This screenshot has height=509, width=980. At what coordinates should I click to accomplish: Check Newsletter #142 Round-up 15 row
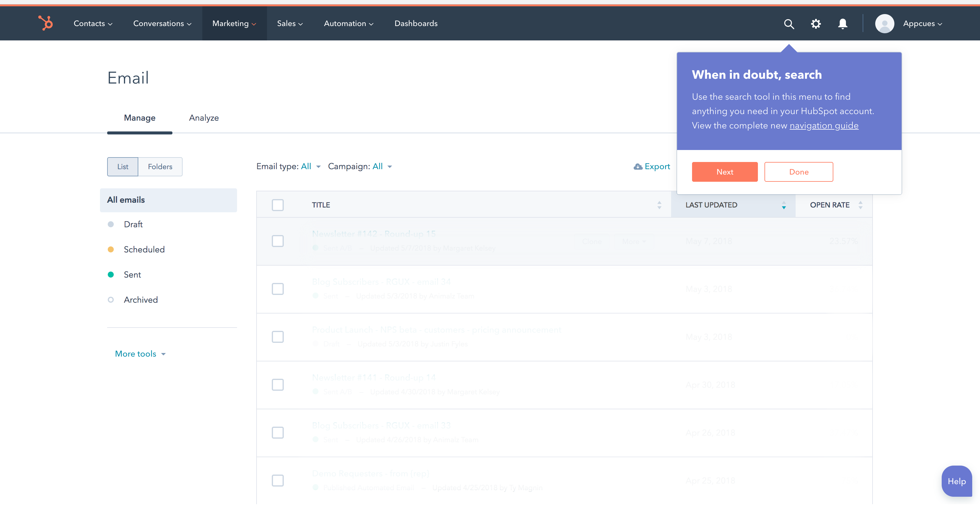pyautogui.click(x=277, y=241)
